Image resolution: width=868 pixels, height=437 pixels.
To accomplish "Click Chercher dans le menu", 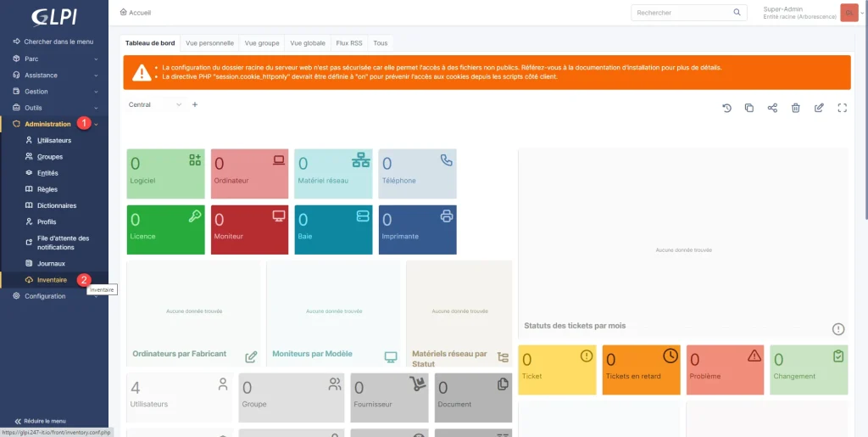I will [54, 42].
